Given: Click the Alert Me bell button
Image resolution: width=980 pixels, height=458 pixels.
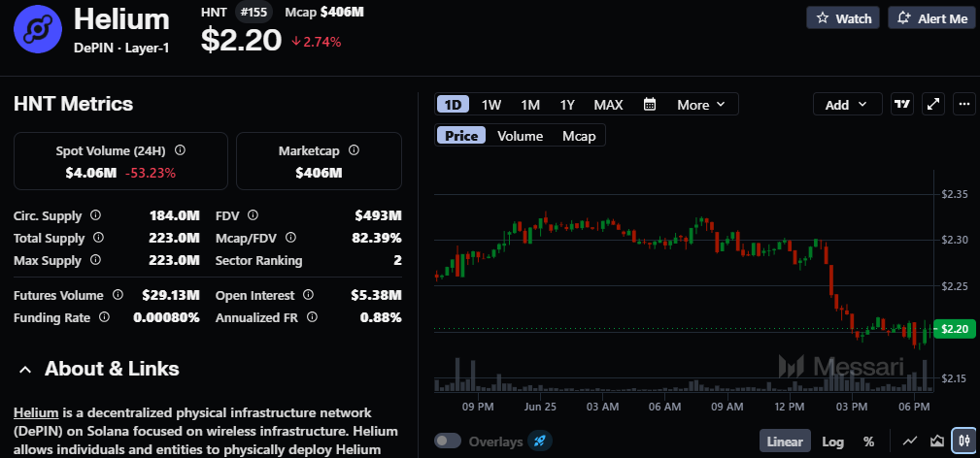Looking at the screenshot, I should pyautogui.click(x=931, y=18).
